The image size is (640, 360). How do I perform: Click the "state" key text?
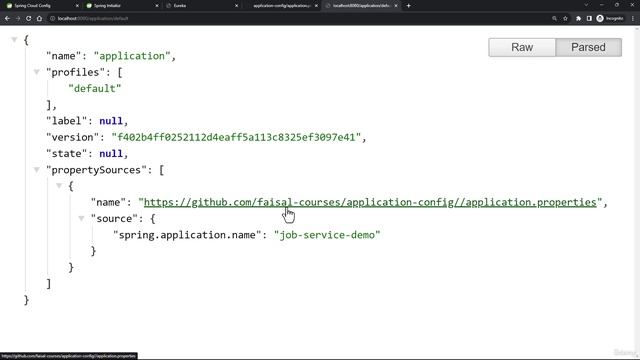click(x=69, y=154)
